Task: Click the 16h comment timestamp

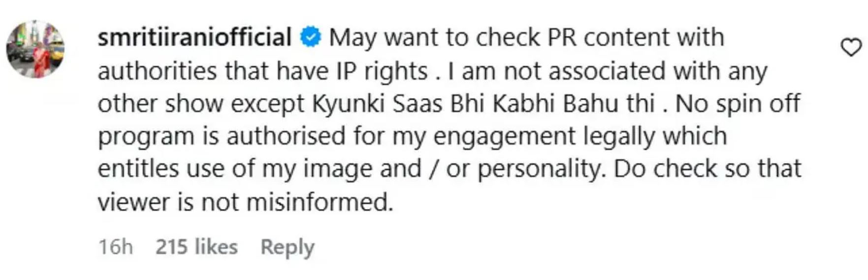Action: coord(116,246)
